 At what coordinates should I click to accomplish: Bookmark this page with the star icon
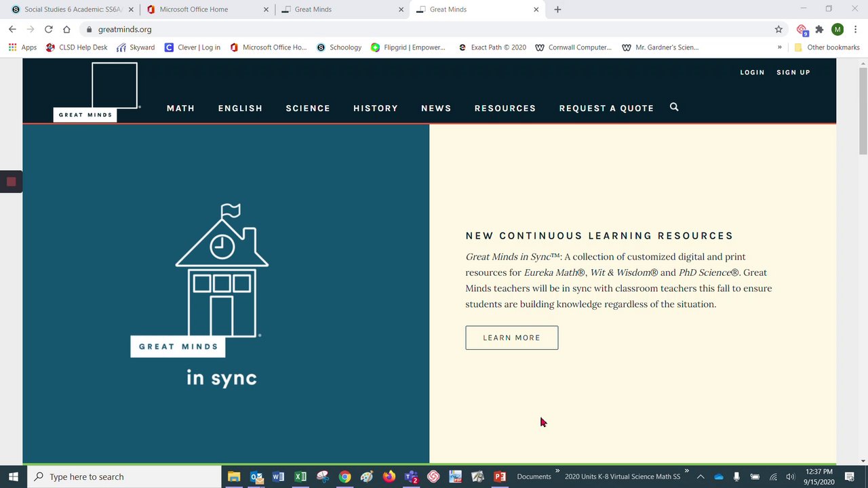[x=778, y=29]
